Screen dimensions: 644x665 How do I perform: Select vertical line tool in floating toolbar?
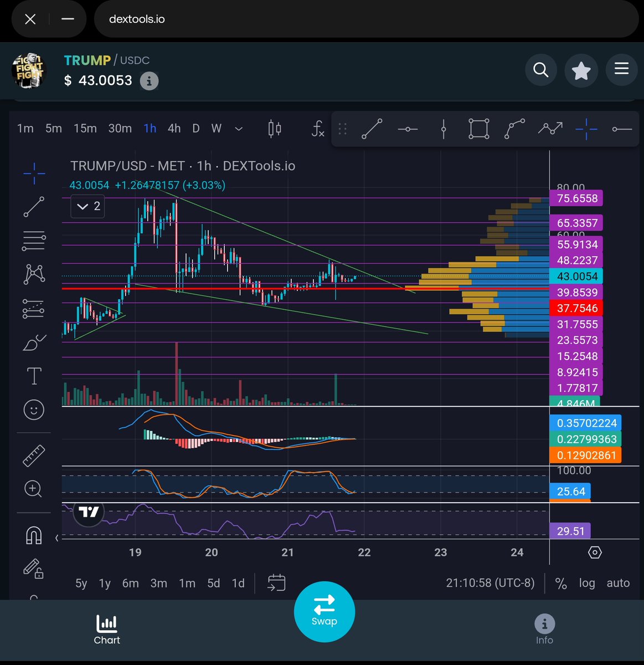click(443, 129)
